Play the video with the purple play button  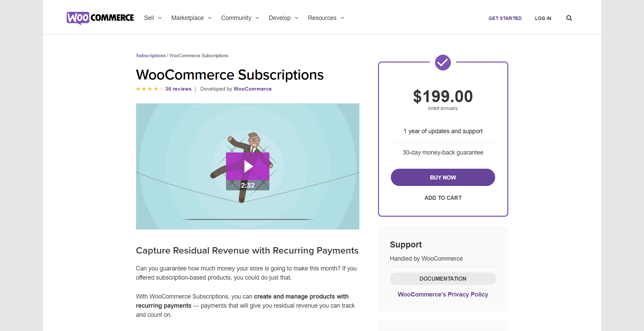pos(248,166)
